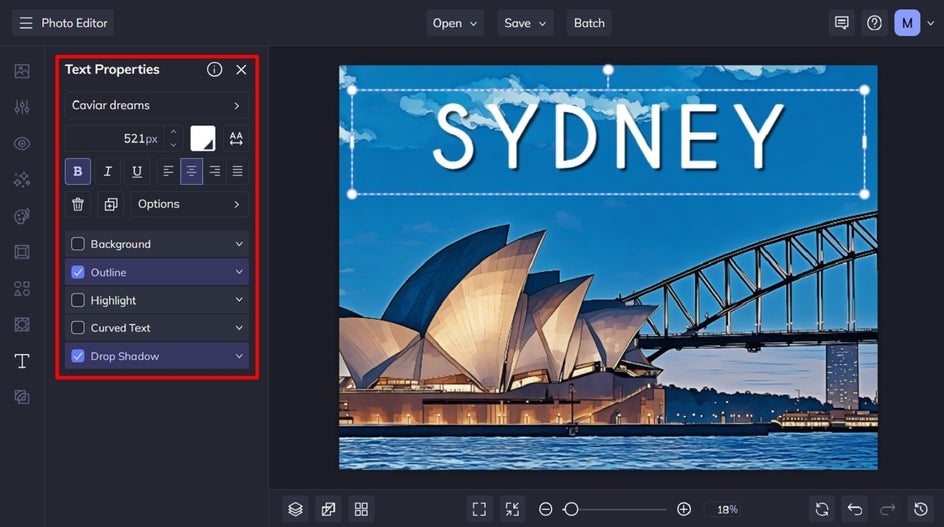944x527 pixels.
Task: Open the Save dropdown menu
Action: pos(525,23)
